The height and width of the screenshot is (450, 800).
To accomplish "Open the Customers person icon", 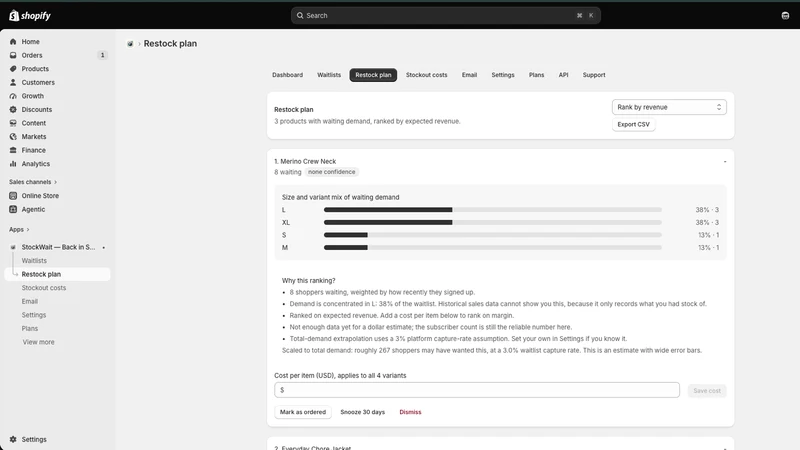I will click(x=13, y=82).
